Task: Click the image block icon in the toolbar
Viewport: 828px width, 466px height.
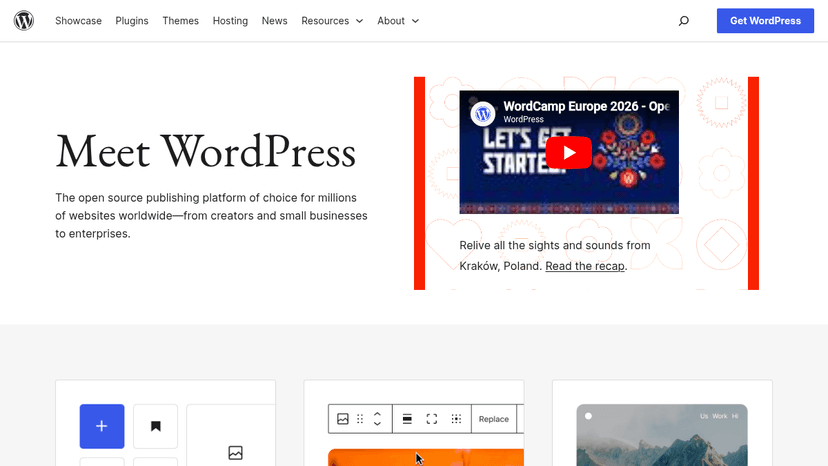Action: click(x=343, y=419)
